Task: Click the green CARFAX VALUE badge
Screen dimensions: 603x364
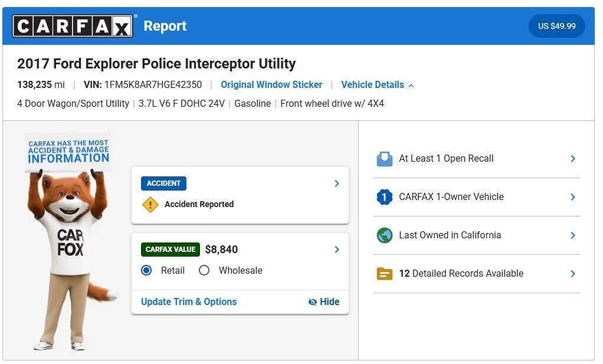Action: point(171,250)
